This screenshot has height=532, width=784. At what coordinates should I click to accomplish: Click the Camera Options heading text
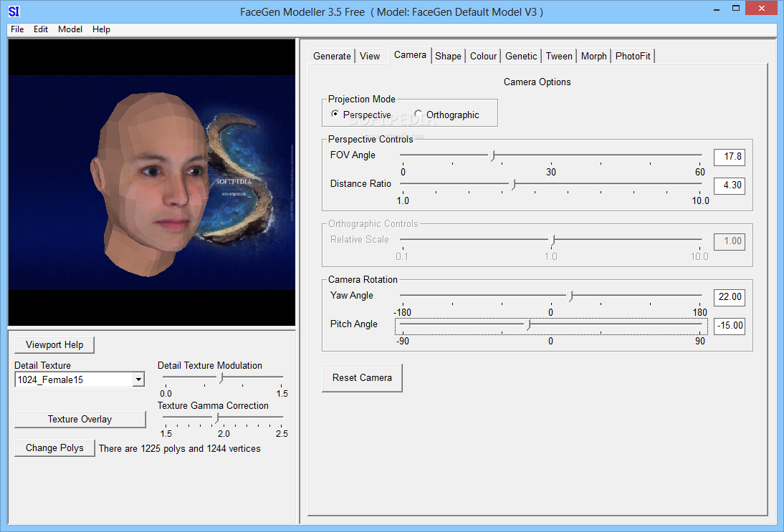tap(537, 82)
